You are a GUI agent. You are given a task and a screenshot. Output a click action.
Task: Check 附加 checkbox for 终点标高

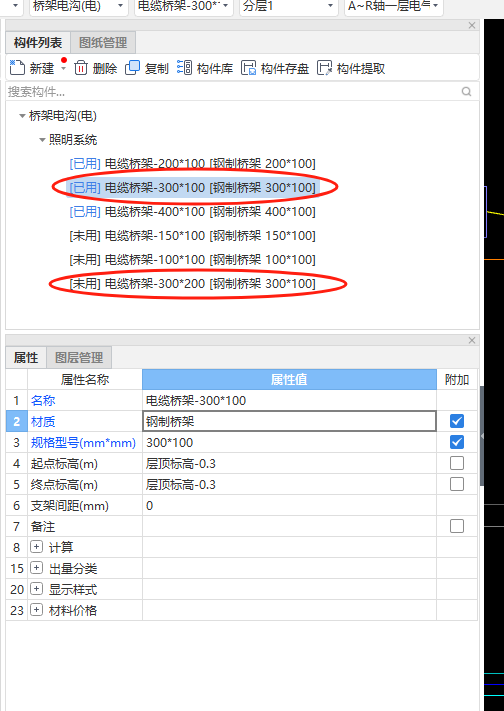click(x=457, y=484)
